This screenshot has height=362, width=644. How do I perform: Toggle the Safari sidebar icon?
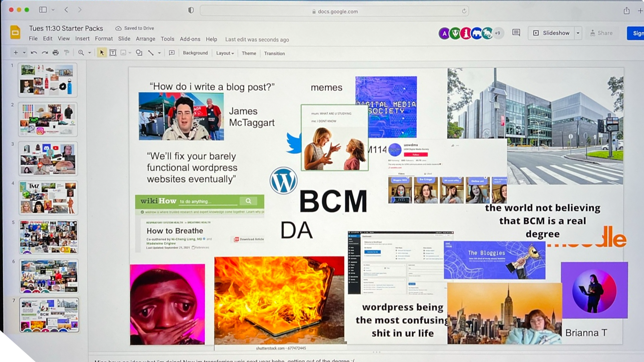[43, 10]
